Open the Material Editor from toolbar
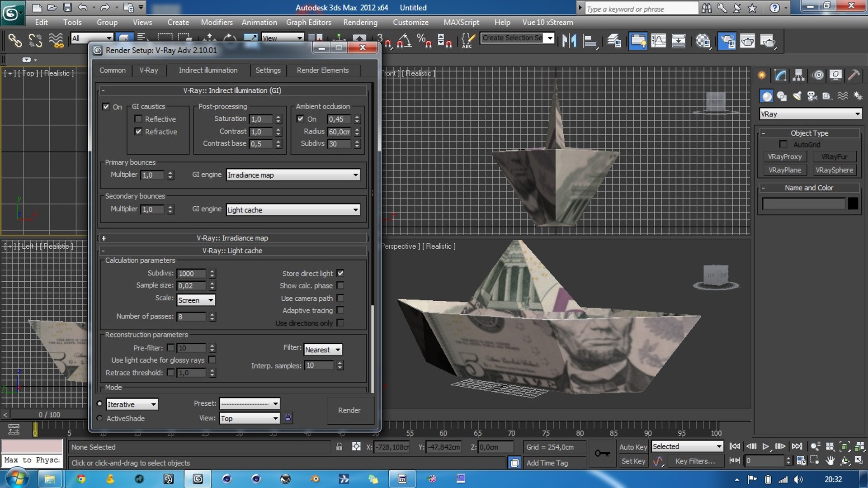 [x=703, y=41]
